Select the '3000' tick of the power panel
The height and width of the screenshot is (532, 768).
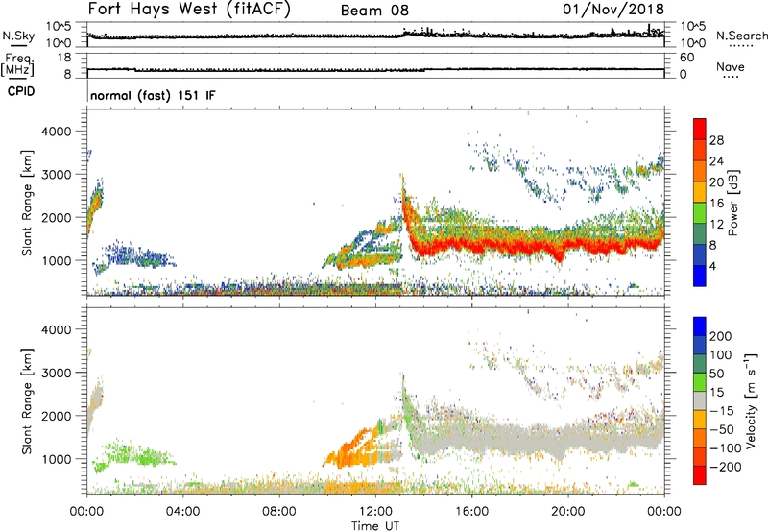pyautogui.click(x=56, y=175)
